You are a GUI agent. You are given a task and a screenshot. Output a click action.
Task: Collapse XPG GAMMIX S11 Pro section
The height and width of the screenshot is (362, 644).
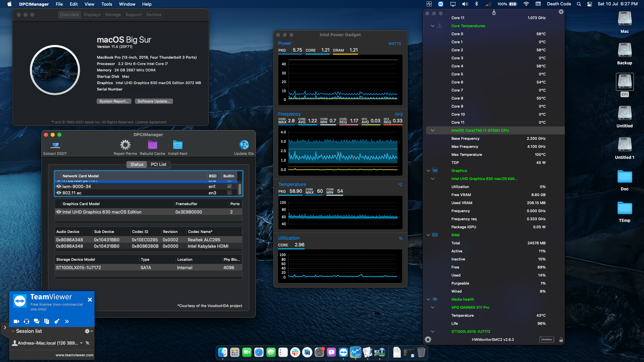(x=433, y=307)
